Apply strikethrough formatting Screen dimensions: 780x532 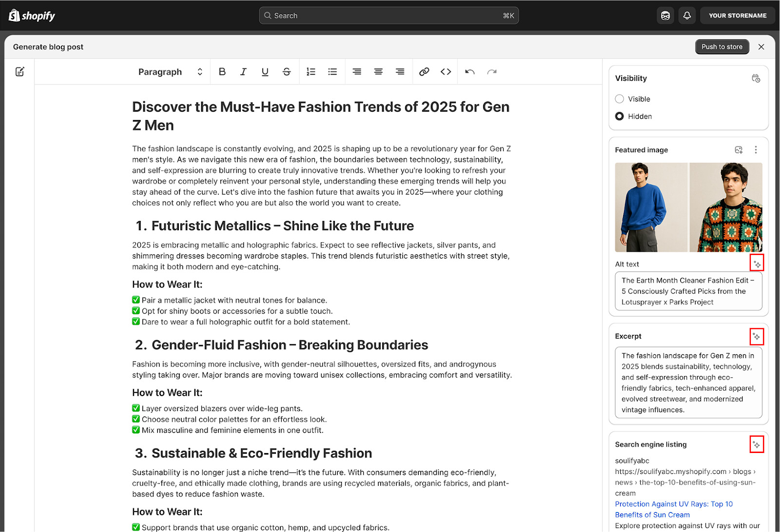(287, 72)
